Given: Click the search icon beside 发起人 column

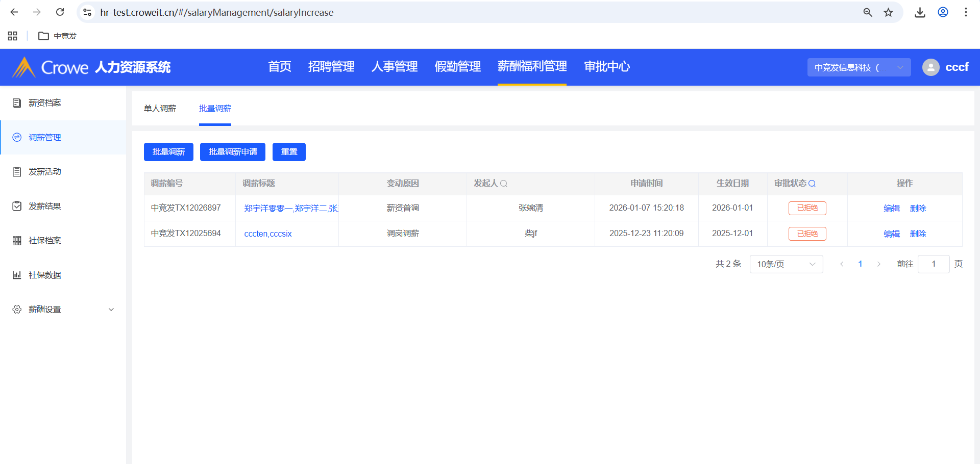Looking at the screenshot, I should point(504,184).
